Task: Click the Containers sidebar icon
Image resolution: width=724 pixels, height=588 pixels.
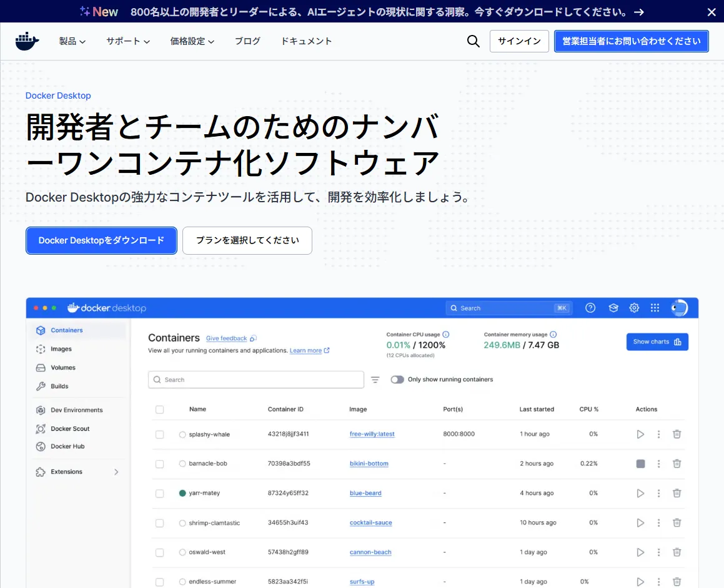Action: (x=41, y=330)
